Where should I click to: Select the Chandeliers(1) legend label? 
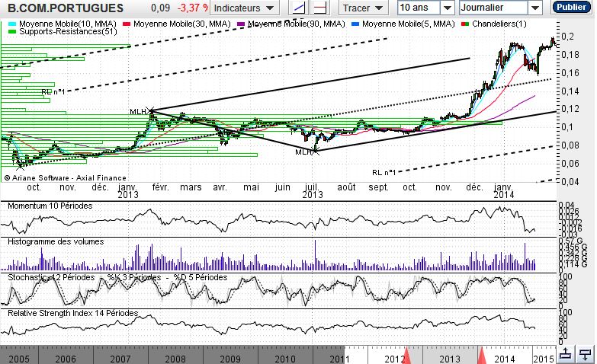(x=499, y=24)
